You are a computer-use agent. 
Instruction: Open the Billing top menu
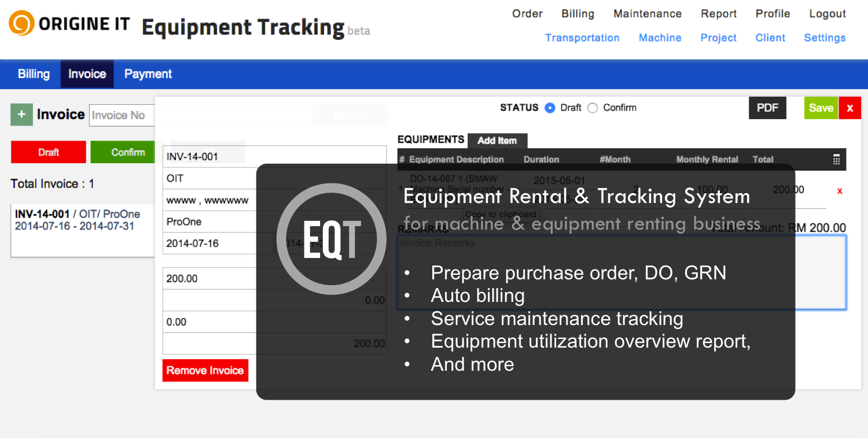(x=578, y=14)
